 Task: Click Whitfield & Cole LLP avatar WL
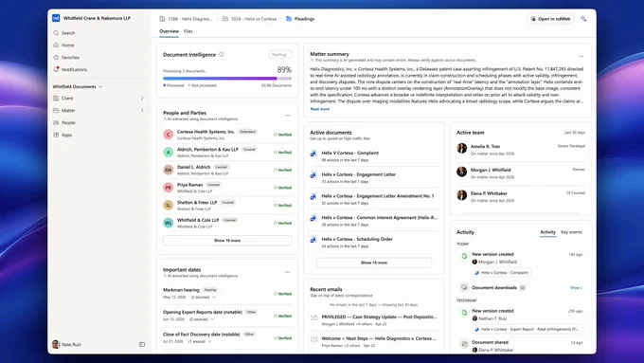click(168, 223)
